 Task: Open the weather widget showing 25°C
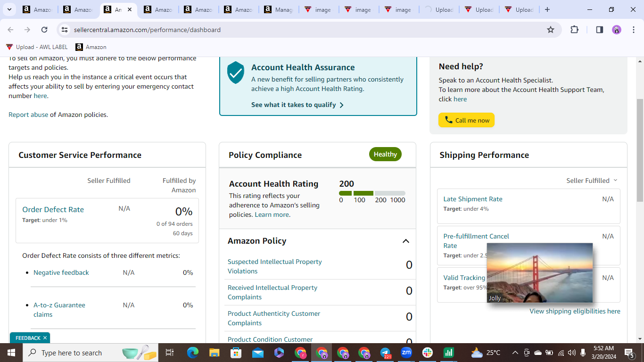(485, 353)
